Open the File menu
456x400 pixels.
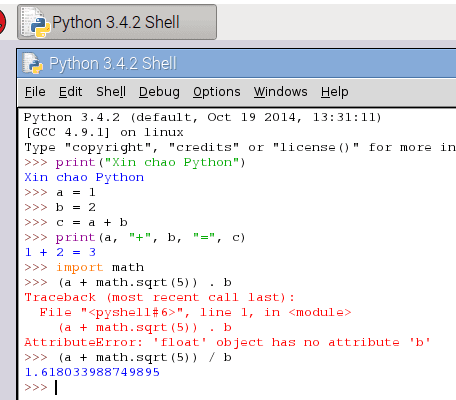[x=35, y=92]
